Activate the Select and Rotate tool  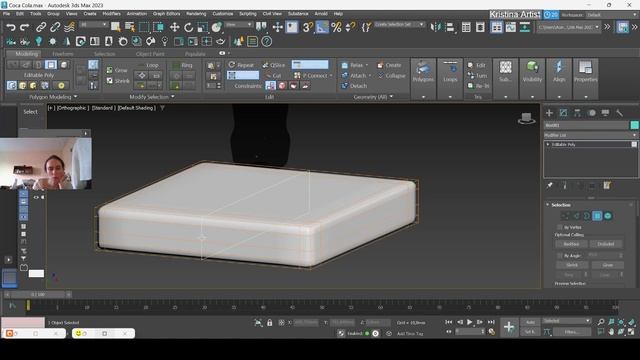pyautogui.click(x=188, y=27)
